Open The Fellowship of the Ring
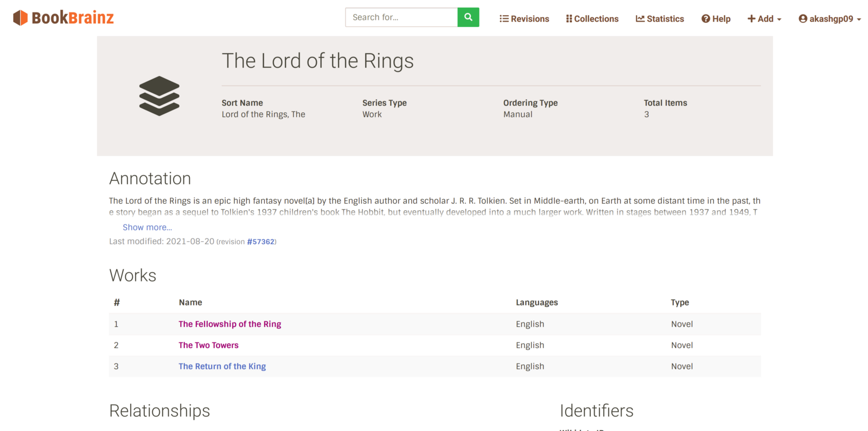This screenshot has width=868, height=431. 230,324
